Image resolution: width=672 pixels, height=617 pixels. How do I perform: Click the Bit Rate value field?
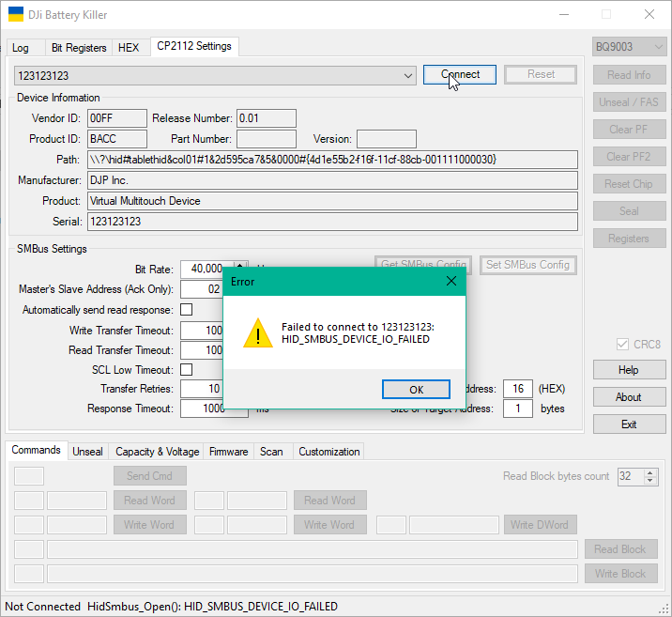pyautogui.click(x=206, y=269)
